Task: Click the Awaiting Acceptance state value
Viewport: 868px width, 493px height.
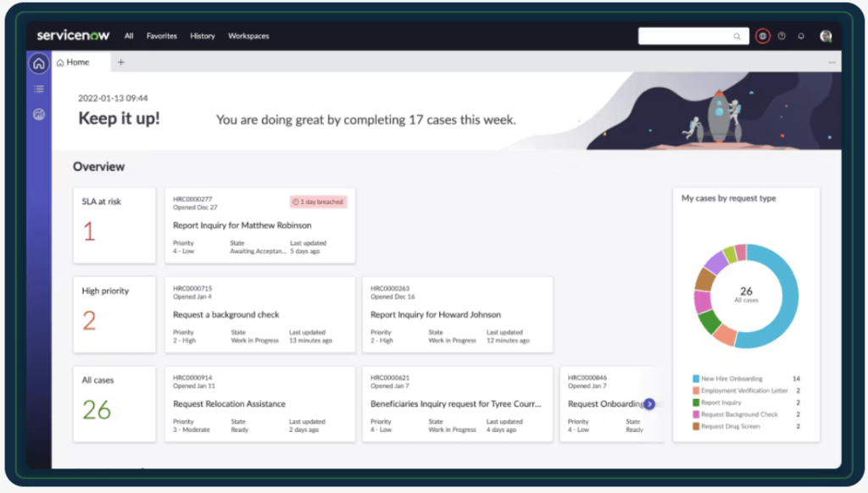Action: (x=258, y=252)
